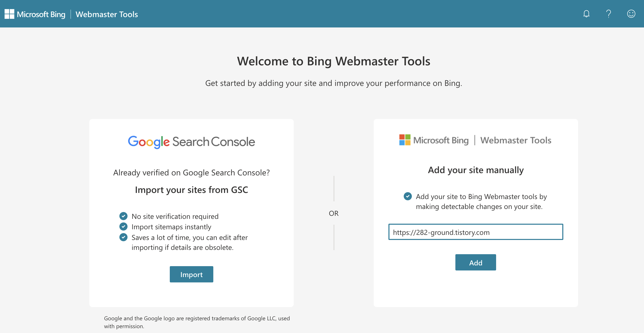Toggle the 'Import sitemaps instantly' checkbox
The image size is (644, 333).
[123, 226]
